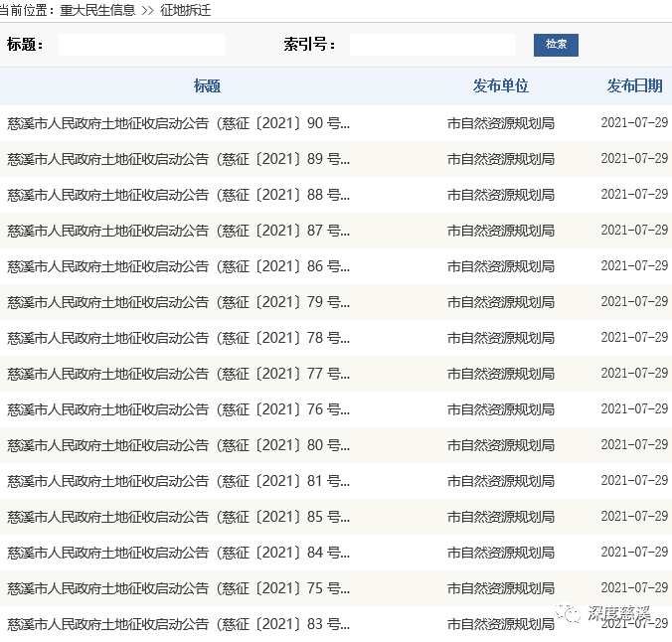Click date 2021-07-29 in the 79号 row
672x642 pixels.
tap(634, 302)
